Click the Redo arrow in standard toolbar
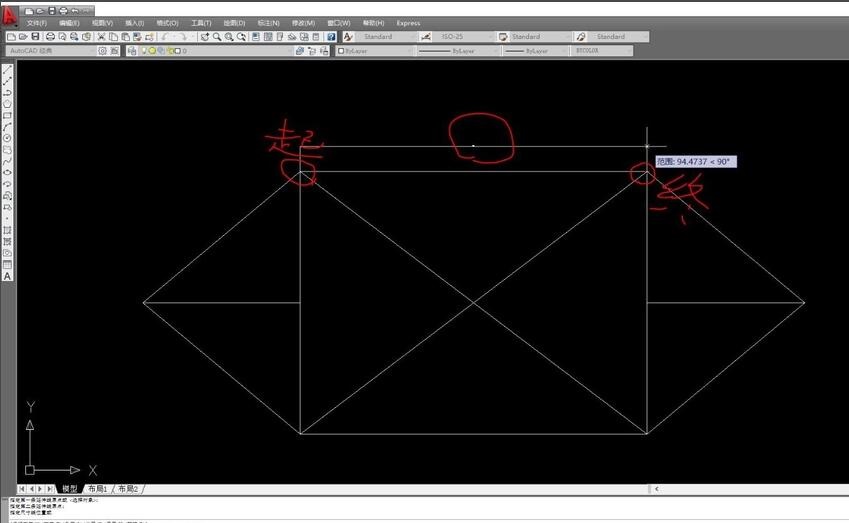The image size is (849, 523). pyautogui.click(x=182, y=37)
